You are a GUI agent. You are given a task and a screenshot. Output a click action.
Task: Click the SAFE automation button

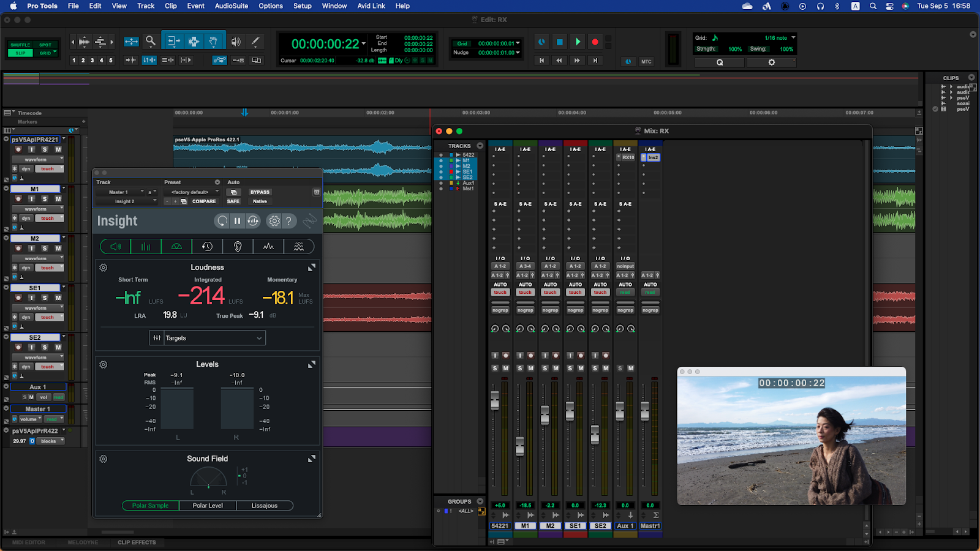point(233,201)
